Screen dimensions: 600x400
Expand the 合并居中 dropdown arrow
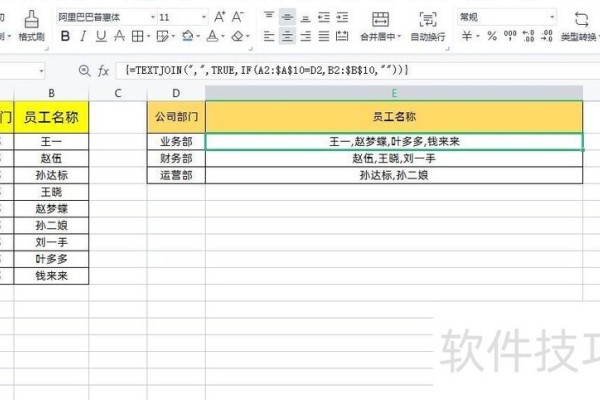[399, 37]
